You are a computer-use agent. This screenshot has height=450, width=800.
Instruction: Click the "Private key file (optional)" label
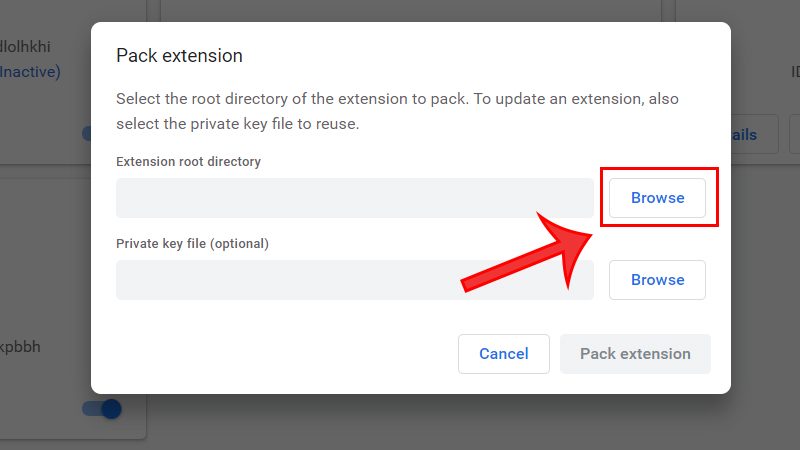[x=193, y=243]
